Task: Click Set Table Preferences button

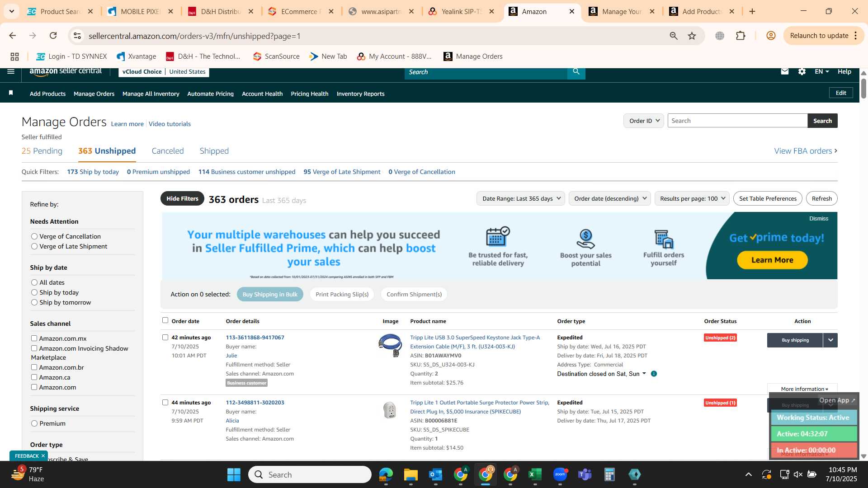Action: [x=768, y=198]
